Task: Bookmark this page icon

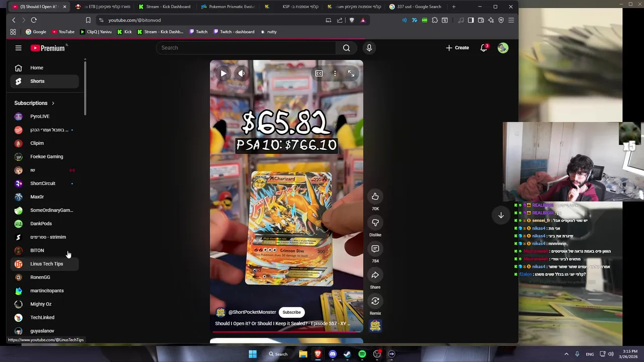Action: pos(88,20)
